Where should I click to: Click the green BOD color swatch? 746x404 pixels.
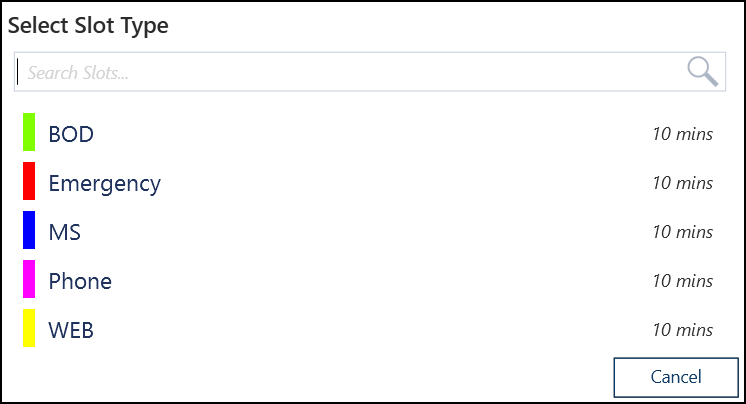29,133
